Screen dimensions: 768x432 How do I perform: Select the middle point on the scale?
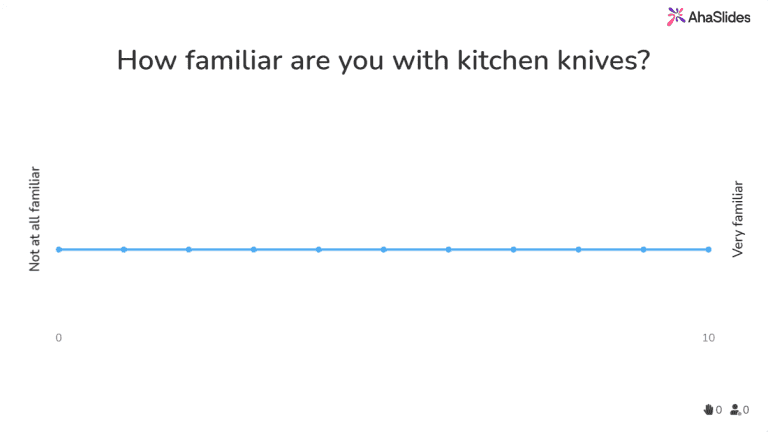[384, 249]
